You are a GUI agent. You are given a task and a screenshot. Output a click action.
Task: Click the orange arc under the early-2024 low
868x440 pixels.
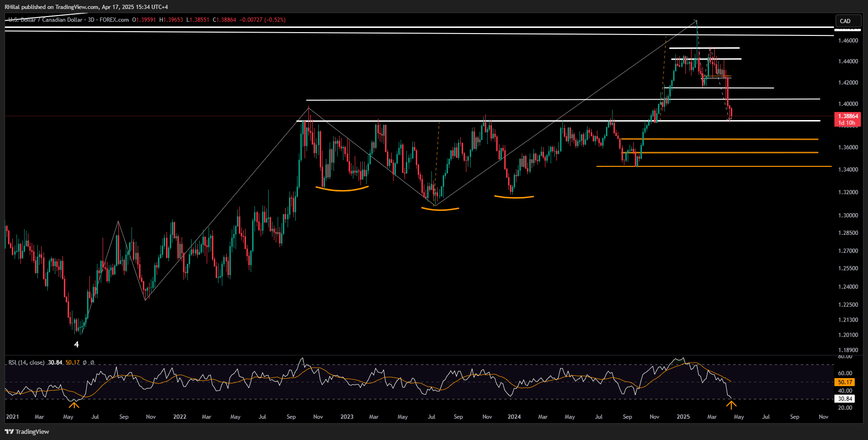click(514, 197)
